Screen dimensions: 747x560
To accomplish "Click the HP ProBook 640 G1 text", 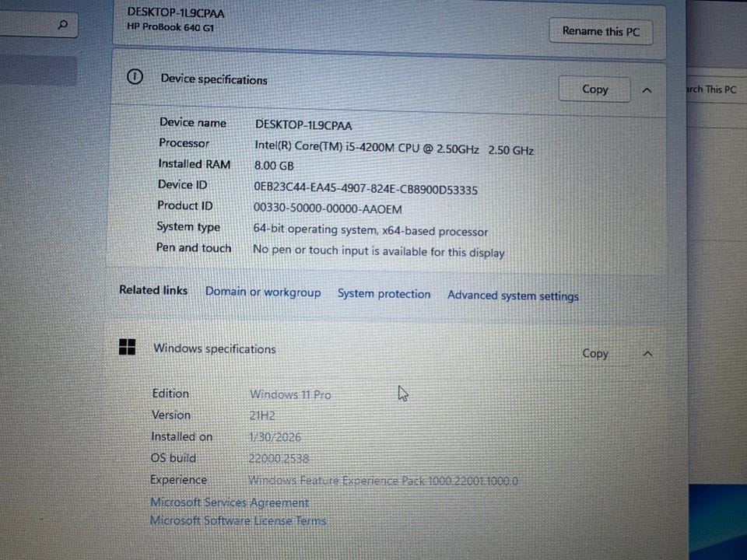I will (170, 27).
